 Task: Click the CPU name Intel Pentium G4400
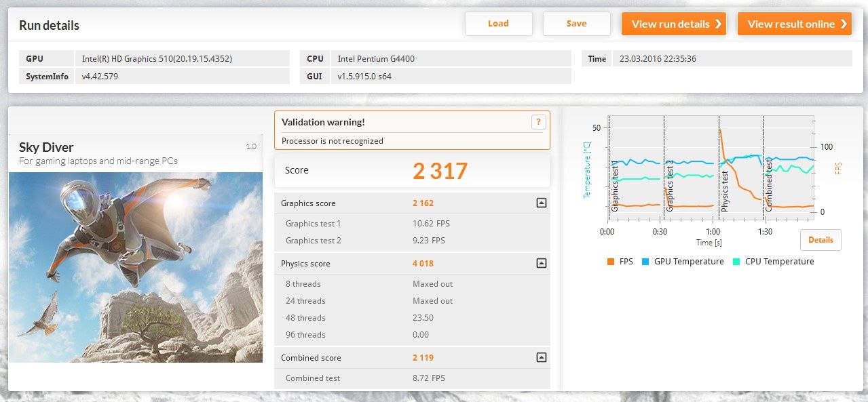point(376,59)
